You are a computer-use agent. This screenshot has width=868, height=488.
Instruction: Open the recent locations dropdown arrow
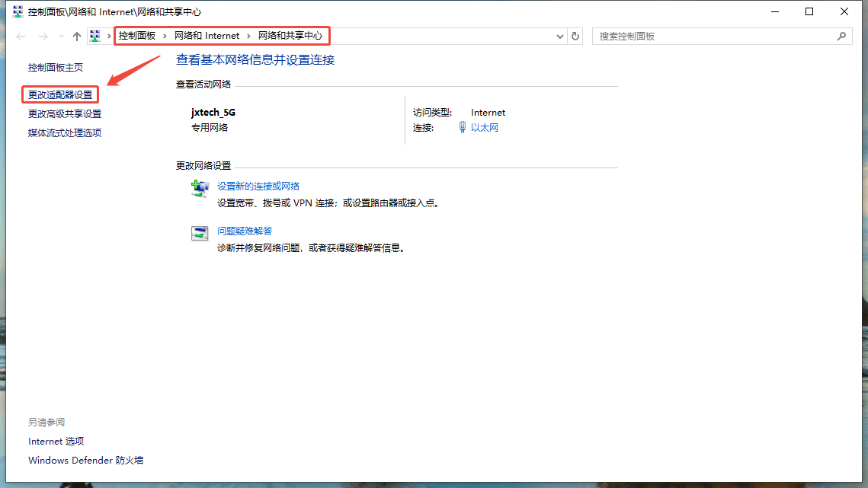click(61, 36)
